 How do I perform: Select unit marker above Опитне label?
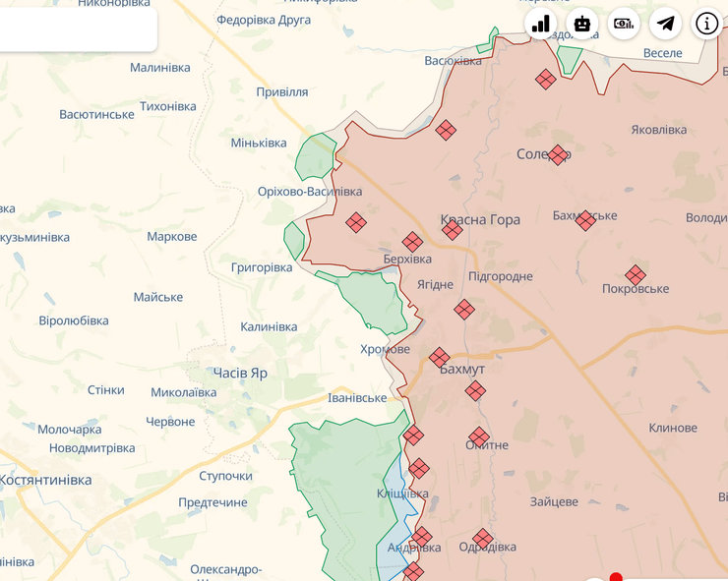[x=479, y=436]
